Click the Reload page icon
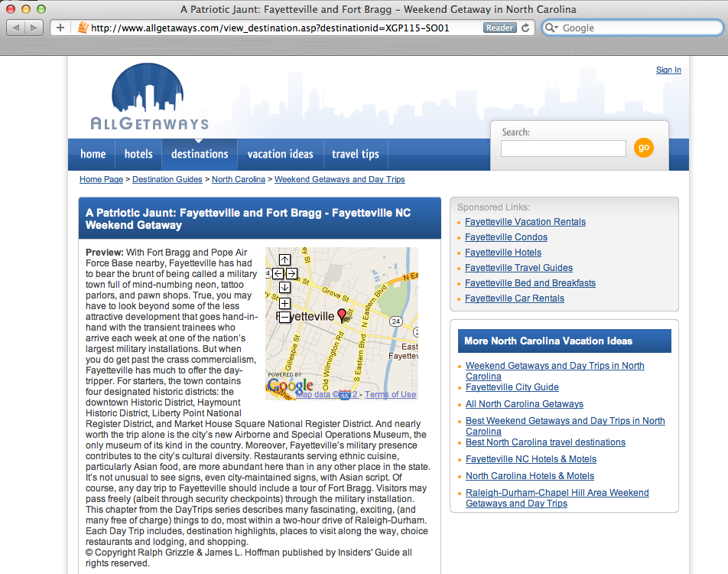 click(x=525, y=28)
